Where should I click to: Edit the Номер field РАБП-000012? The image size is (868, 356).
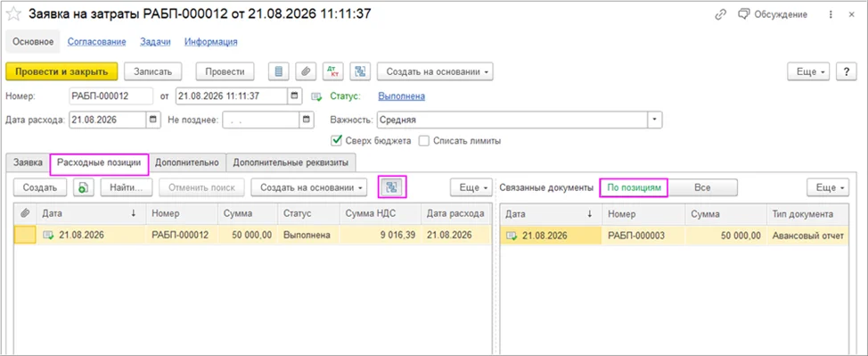(x=111, y=96)
